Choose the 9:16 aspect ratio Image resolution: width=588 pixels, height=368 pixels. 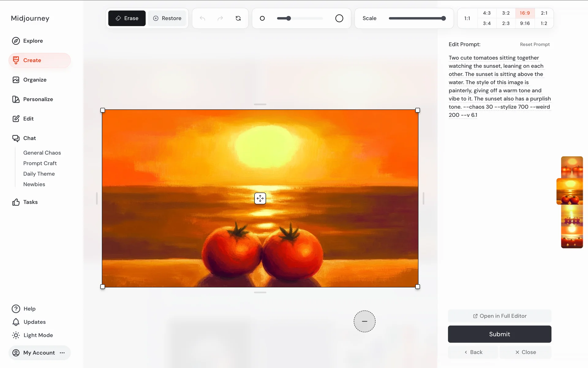pyautogui.click(x=525, y=23)
